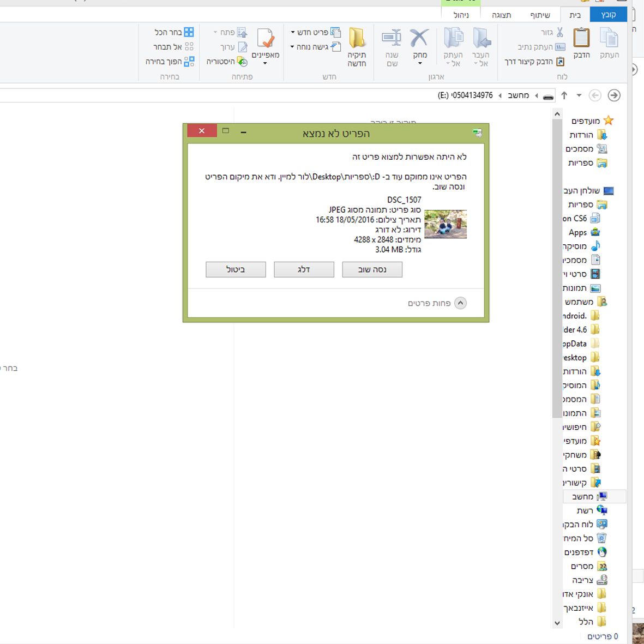
Task: Open סרטי וידאו library in sidebar
Action: pyautogui.click(x=582, y=274)
